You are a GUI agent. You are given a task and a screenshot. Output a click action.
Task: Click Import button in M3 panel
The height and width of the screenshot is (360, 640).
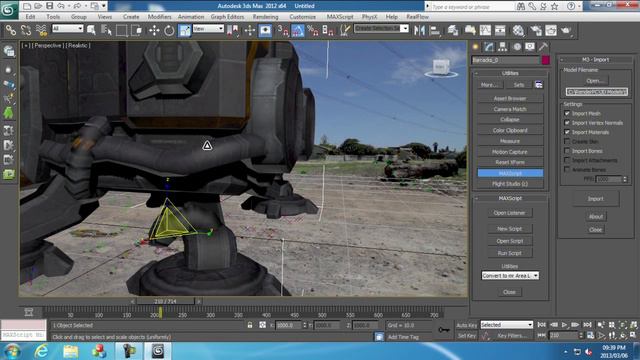596,199
